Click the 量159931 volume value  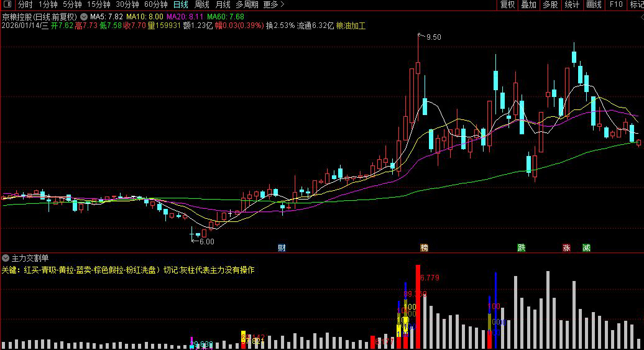164,26
